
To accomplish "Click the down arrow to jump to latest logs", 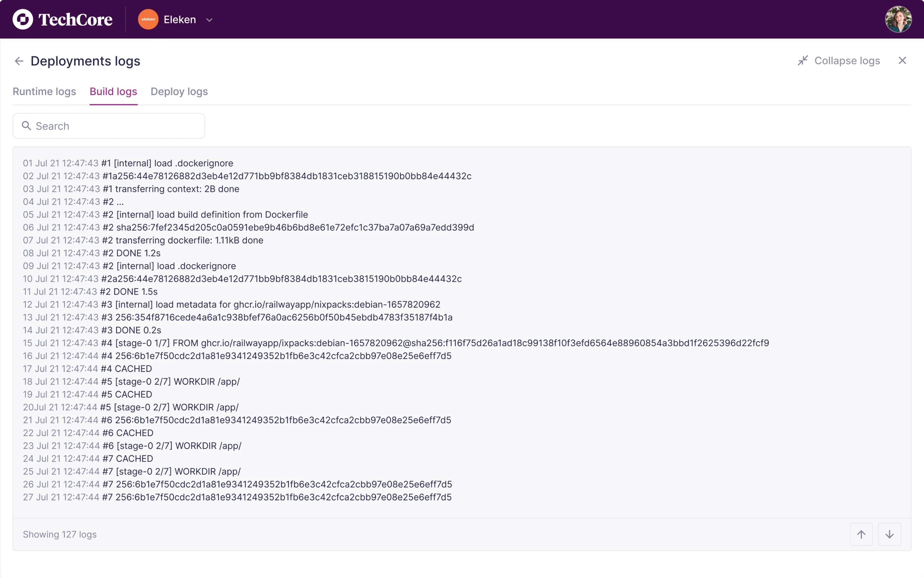I will tap(889, 534).
